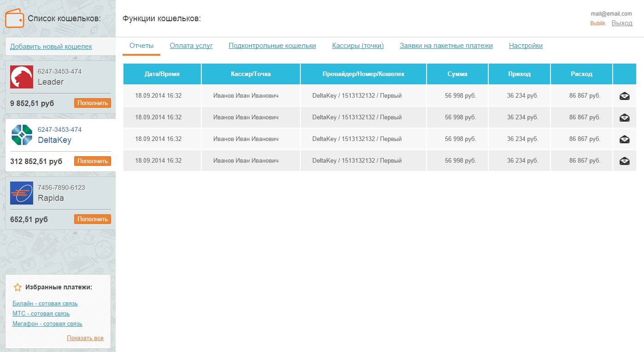Log out using the Выход link

[x=622, y=23]
